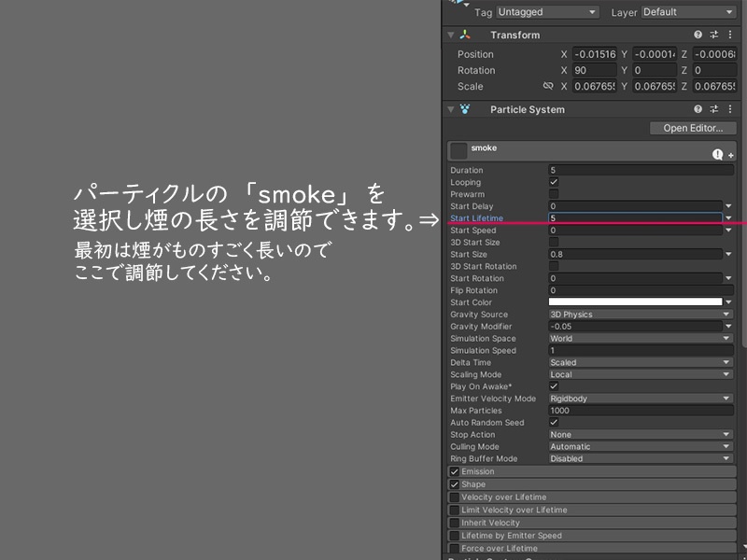The width and height of the screenshot is (747, 560).
Task: Click the smoke module header
Action: coord(591,151)
